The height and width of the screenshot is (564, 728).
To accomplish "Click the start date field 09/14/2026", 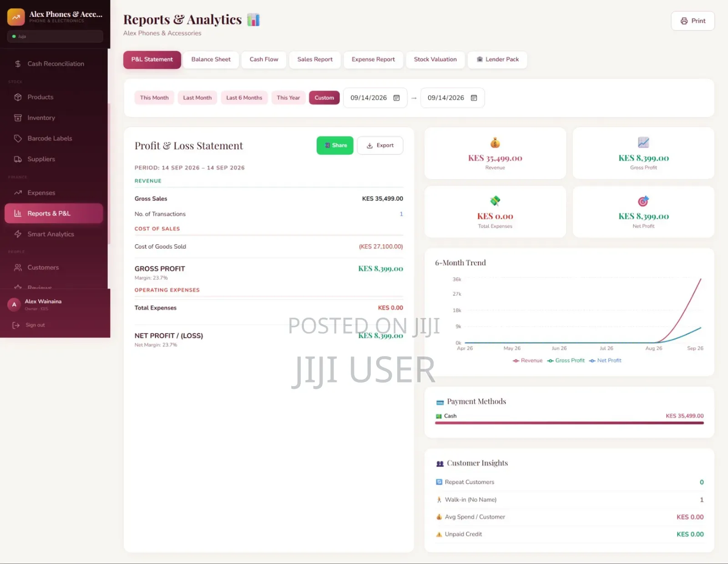I will tap(375, 98).
